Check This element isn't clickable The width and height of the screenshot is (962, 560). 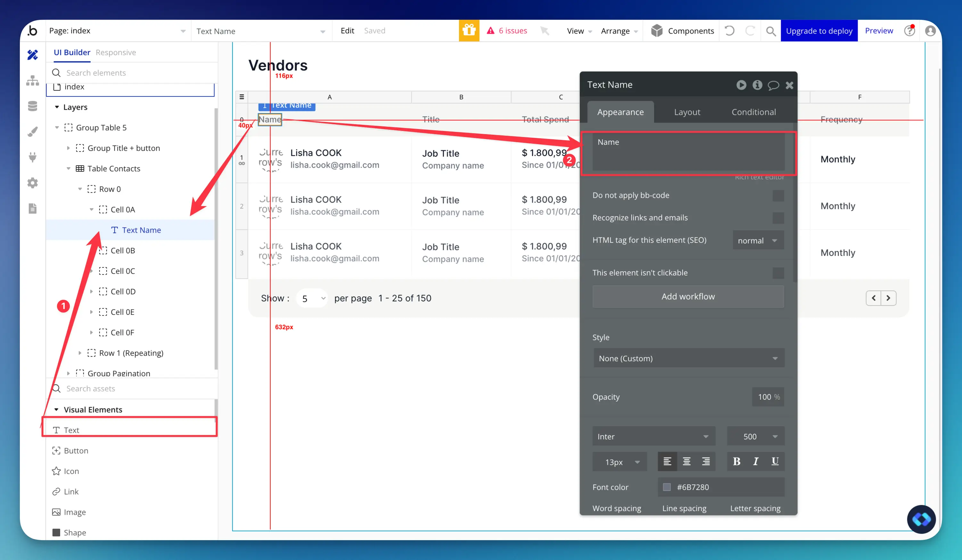tap(778, 273)
